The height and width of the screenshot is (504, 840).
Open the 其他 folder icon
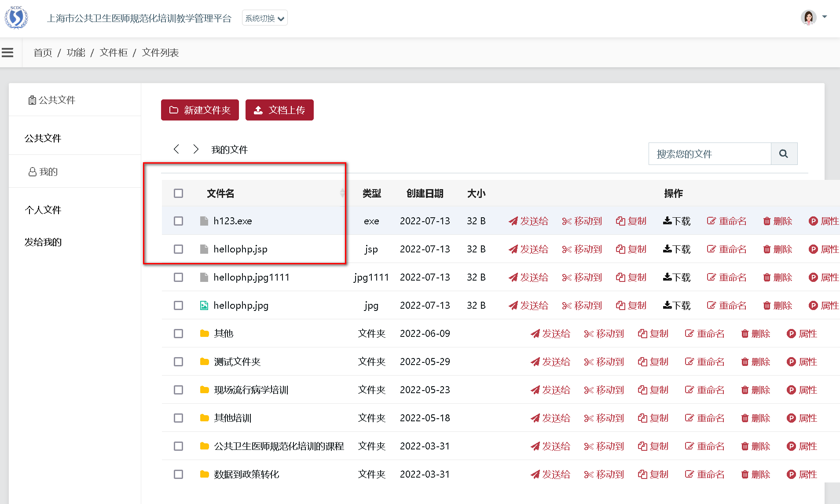pos(204,333)
